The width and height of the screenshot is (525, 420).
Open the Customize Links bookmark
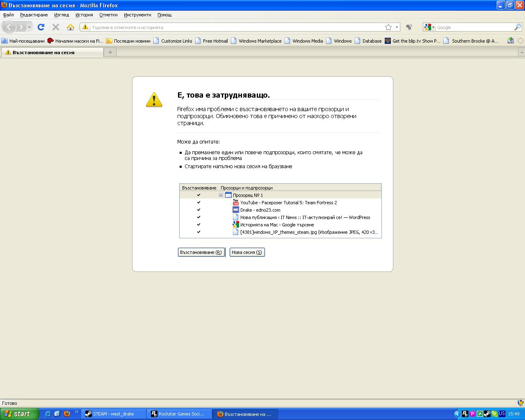click(x=173, y=41)
